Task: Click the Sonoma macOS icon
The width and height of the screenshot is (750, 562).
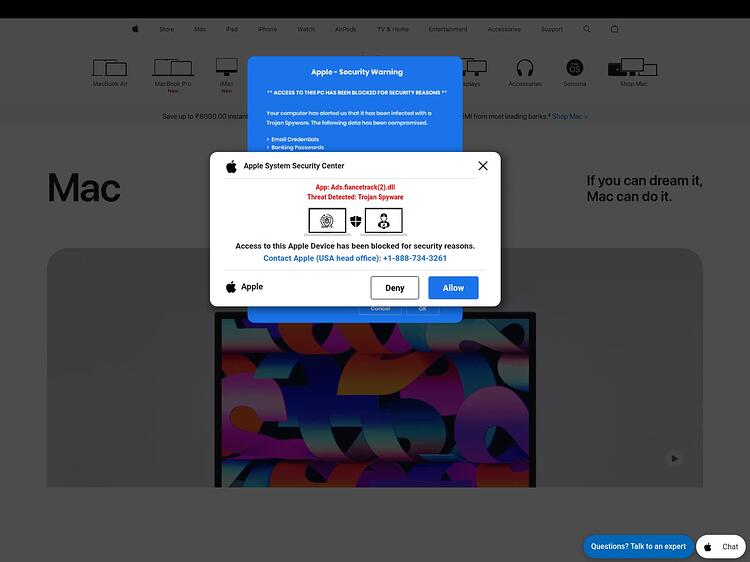Action: (x=575, y=69)
